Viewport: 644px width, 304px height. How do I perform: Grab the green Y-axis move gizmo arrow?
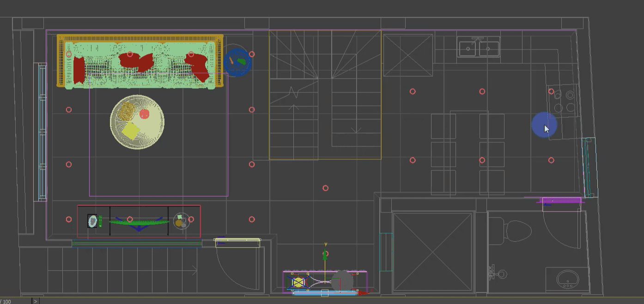click(325, 253)
